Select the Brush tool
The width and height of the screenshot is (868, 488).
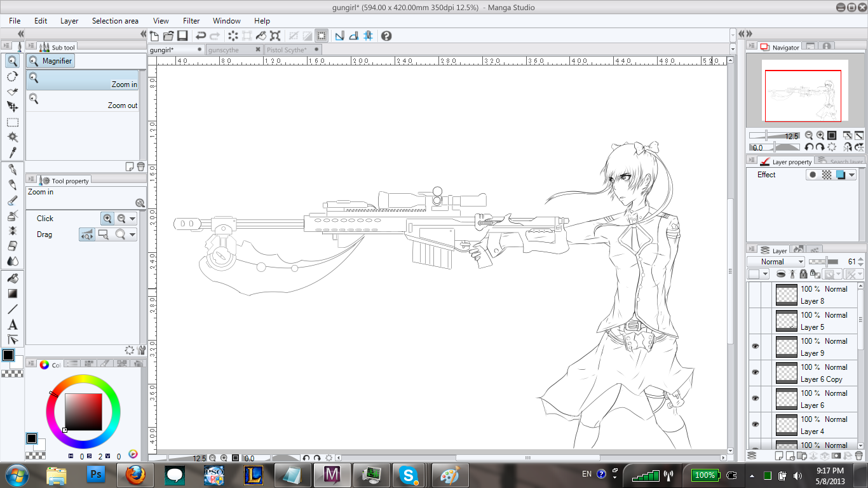[12, 200]
